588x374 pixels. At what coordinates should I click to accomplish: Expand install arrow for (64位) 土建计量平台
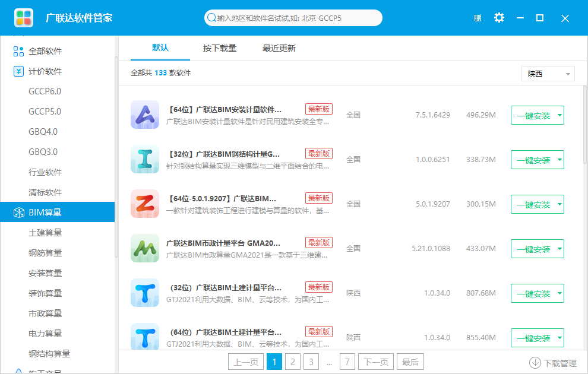559,338
